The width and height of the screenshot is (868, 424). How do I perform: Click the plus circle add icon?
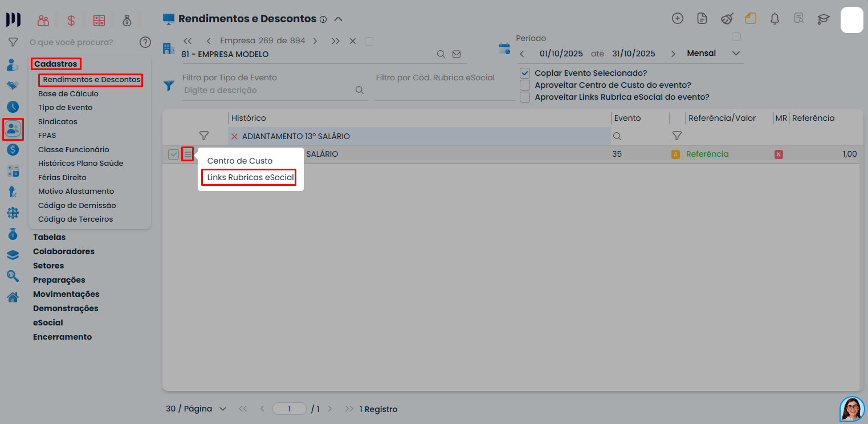click(678, 18)
